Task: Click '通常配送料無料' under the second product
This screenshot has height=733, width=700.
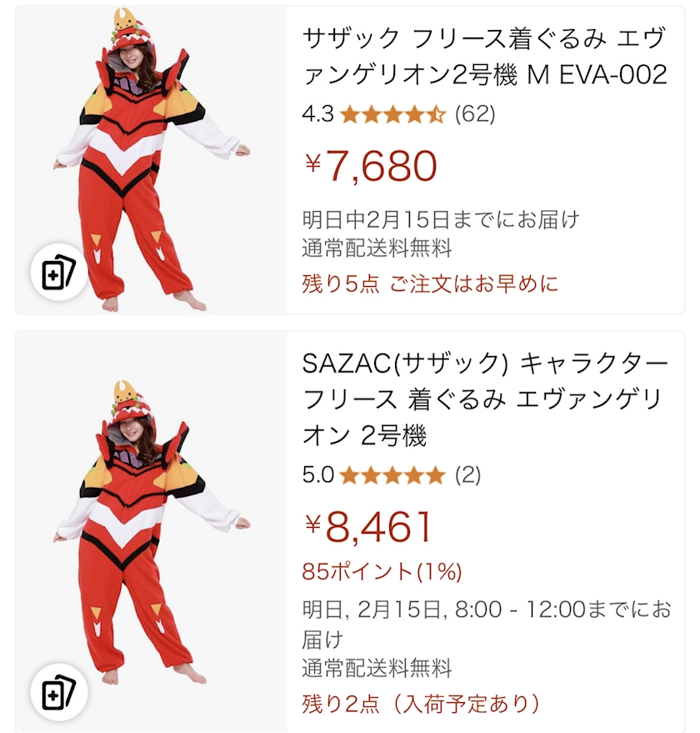Action: (377, 669)
